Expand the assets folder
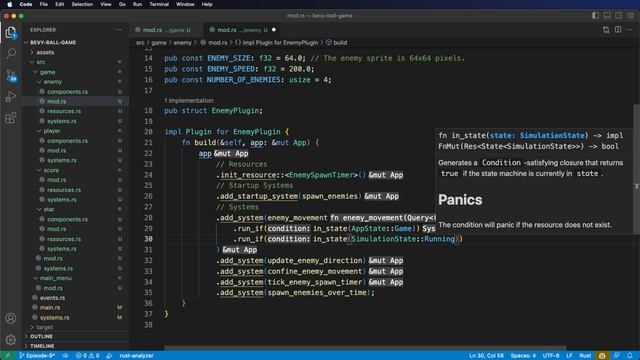 point(45,52)
